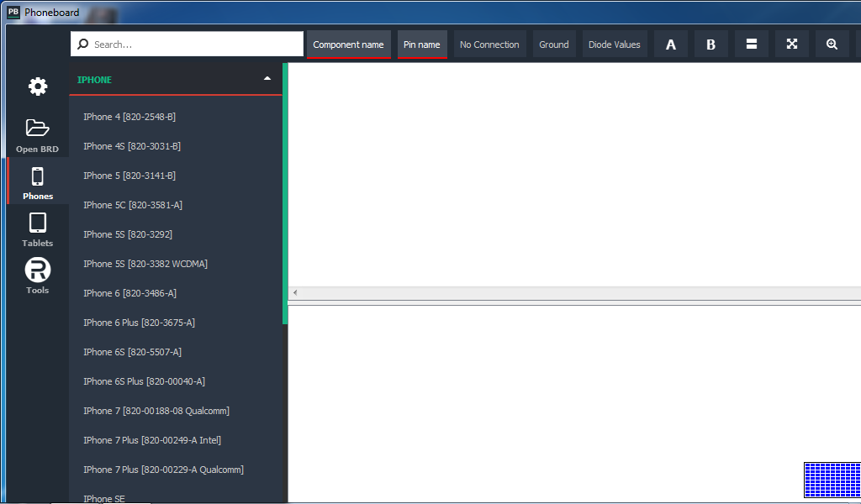Image resolution: width=861 pixels, height=504 pixels.
Task: Click the search magnifier icon
Action: (83, 44)
